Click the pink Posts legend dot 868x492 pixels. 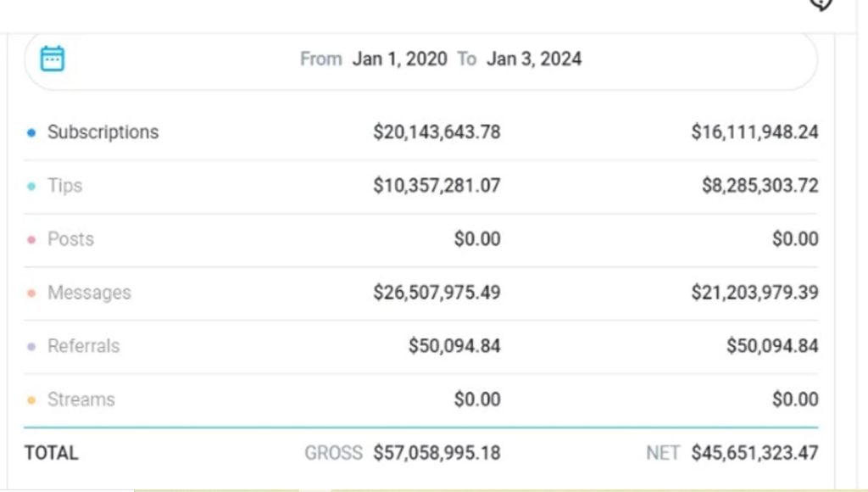(31, 239)
